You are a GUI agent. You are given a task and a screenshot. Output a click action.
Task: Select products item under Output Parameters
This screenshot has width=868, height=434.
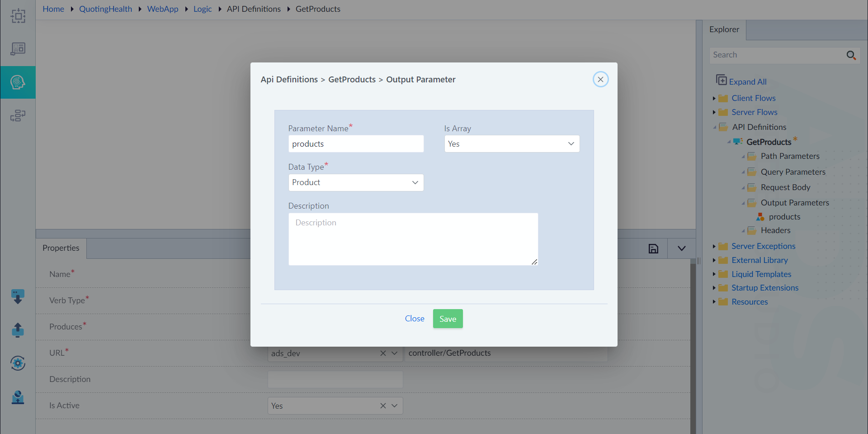click(x=784, y=217)
